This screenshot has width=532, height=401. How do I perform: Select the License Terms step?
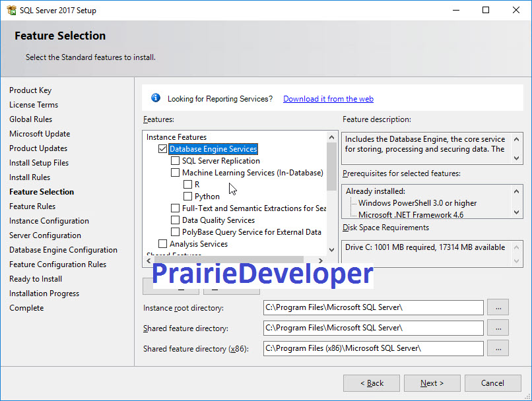(x=34, y=104)
